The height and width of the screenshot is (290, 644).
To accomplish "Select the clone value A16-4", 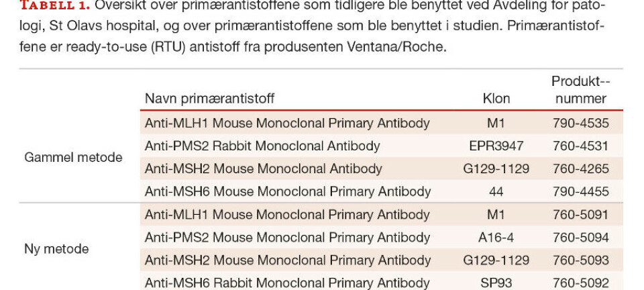I will coord(496,238).
